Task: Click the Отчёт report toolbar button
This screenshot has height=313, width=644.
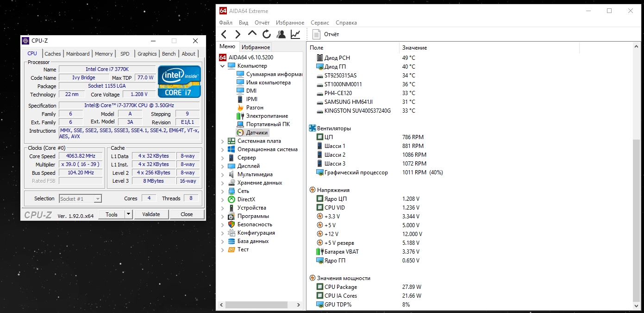Action: coord(326,34)
